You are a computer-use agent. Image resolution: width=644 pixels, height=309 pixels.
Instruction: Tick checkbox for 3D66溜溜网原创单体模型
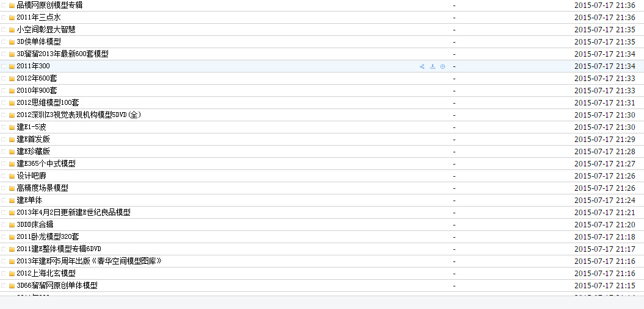(4, 286)
